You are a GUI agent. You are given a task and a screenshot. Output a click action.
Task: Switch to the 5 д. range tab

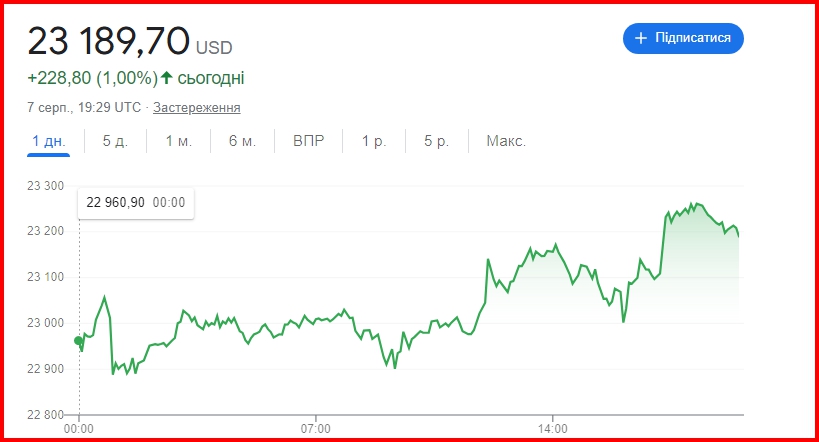click(x=115, y=141)
